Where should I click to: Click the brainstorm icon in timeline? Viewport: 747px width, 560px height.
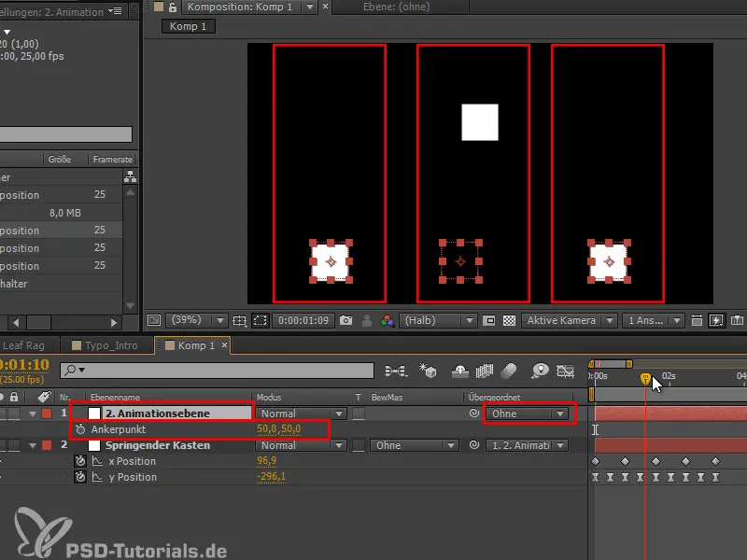(541, 371)
